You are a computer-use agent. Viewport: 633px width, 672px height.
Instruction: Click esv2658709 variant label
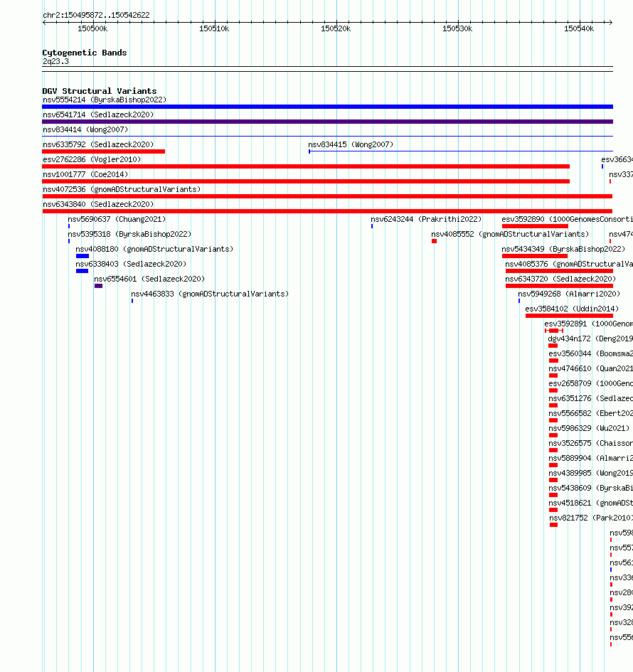pos(590,383)
